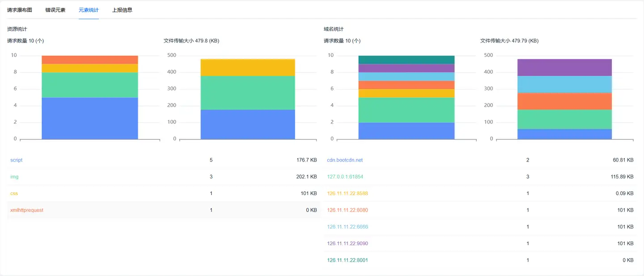The height and width of the screenshot is (276, 644).
Task: Open the 错误元素 tab
Action: [55, 10]
